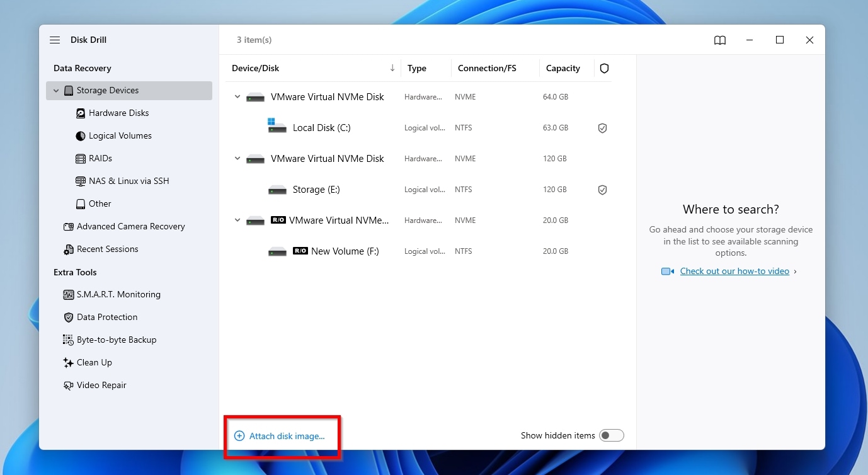
Task: Click the Video Repair icon
Action: (69, 386)
